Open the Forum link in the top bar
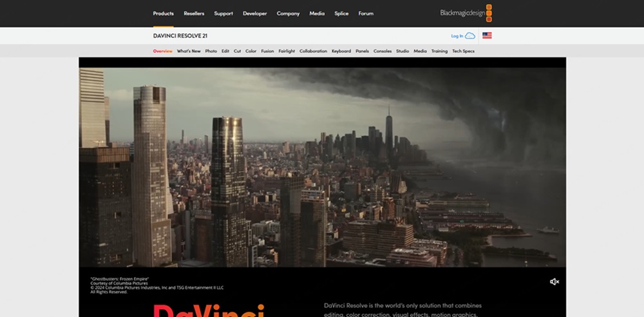The image size is (644, 317). [366, 14]
